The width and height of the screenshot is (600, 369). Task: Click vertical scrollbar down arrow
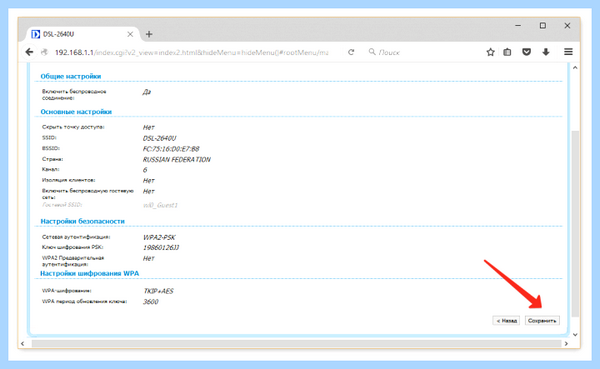tap(575, 335)
